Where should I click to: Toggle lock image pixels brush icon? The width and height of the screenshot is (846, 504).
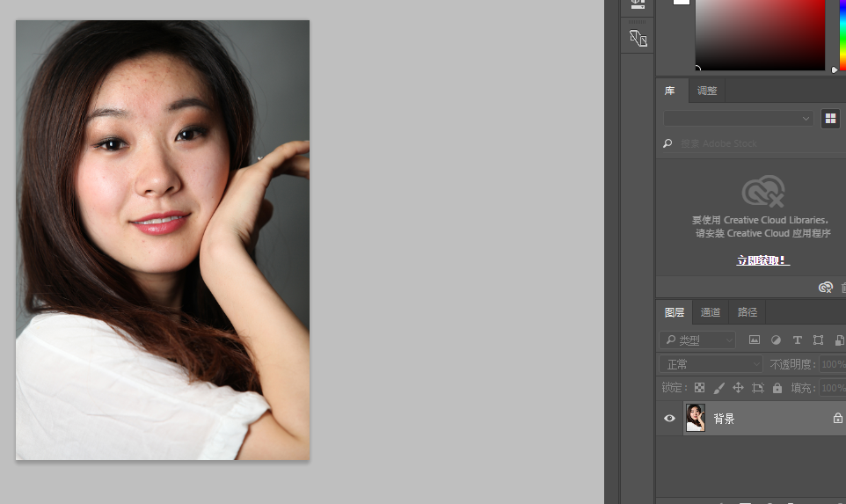point(718,387)
